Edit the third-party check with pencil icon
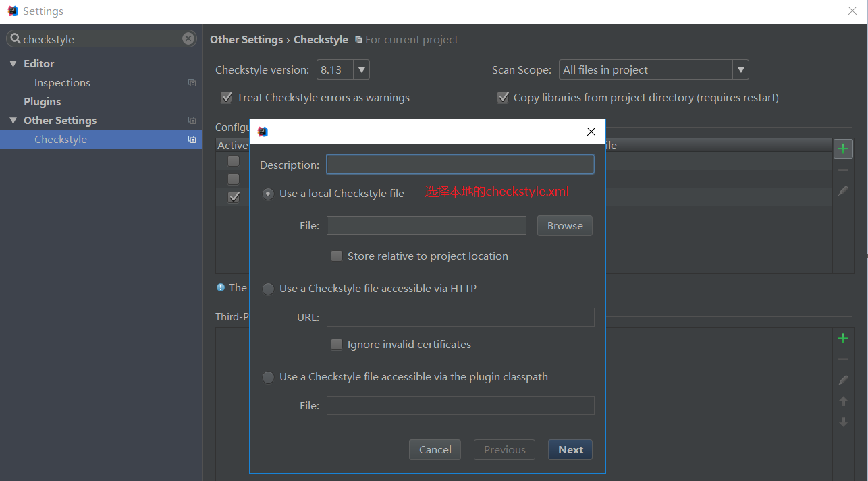The width and height of the screenshot is (868, 481). point(843,380)
